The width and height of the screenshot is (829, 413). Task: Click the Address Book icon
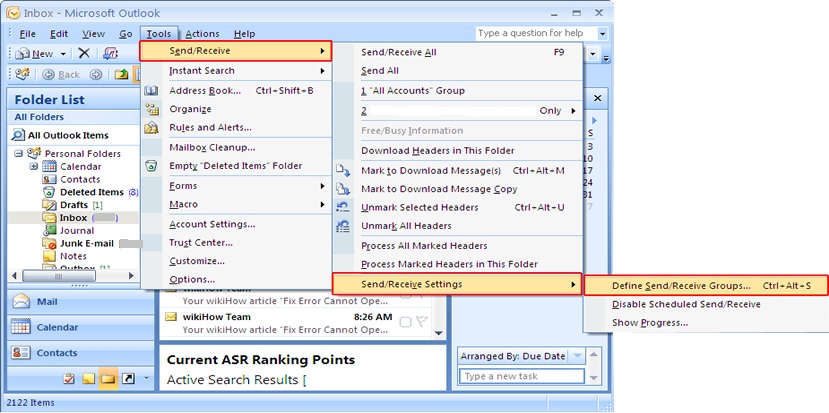(x=151, y=91)
